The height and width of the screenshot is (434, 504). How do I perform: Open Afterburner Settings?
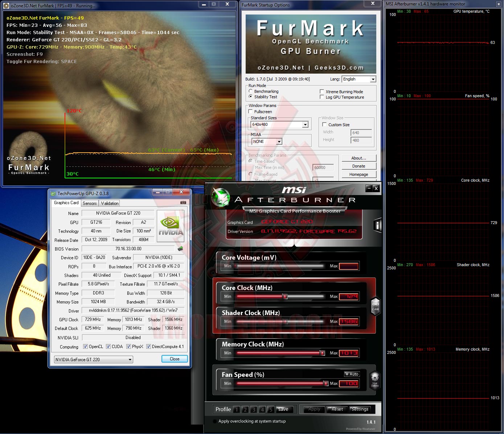pyautogui.click(x=360, y=409)
